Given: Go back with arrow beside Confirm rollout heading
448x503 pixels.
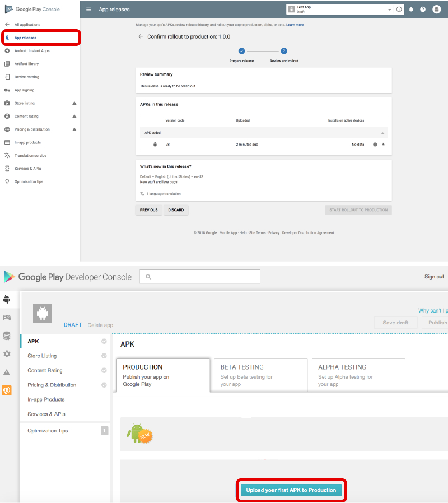Looking at the screenshot, I should click(x=141, y=36).
